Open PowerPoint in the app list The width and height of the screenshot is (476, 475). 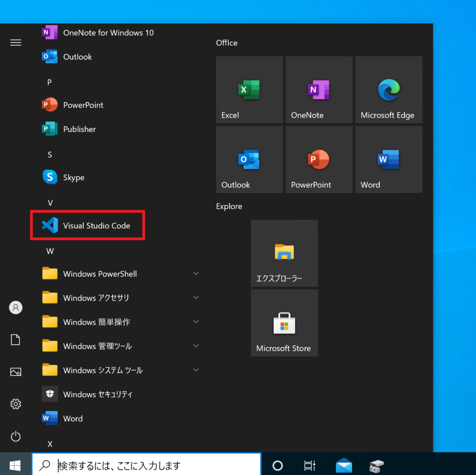[119, 105]
